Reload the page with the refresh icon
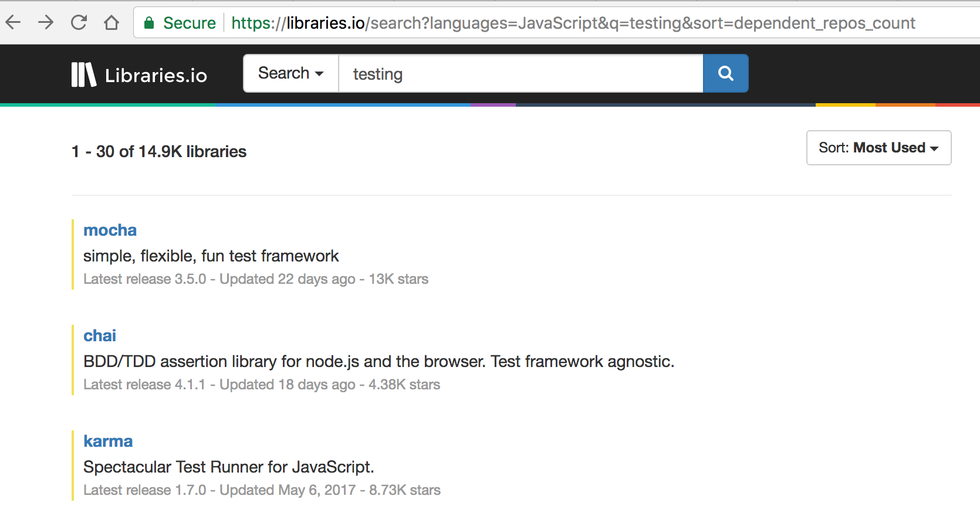This screenshot has width=980, height=523. (x=79, y=23)
